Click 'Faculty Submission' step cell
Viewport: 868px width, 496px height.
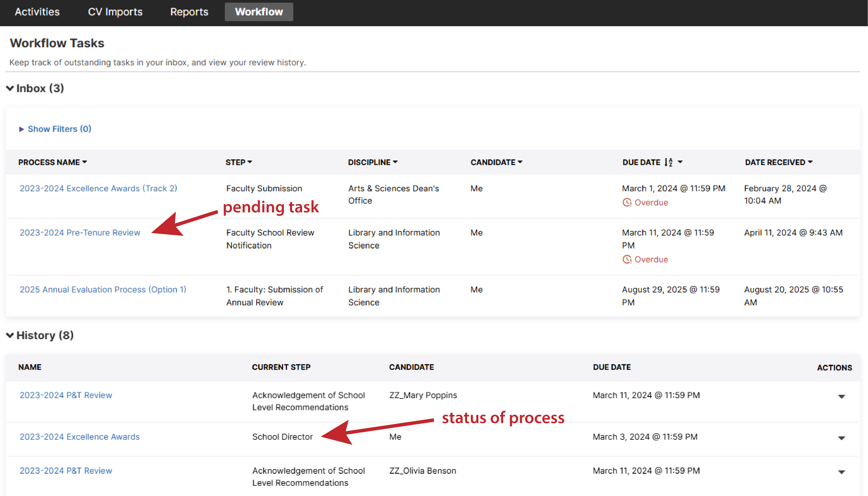click(x=264, y=188)
